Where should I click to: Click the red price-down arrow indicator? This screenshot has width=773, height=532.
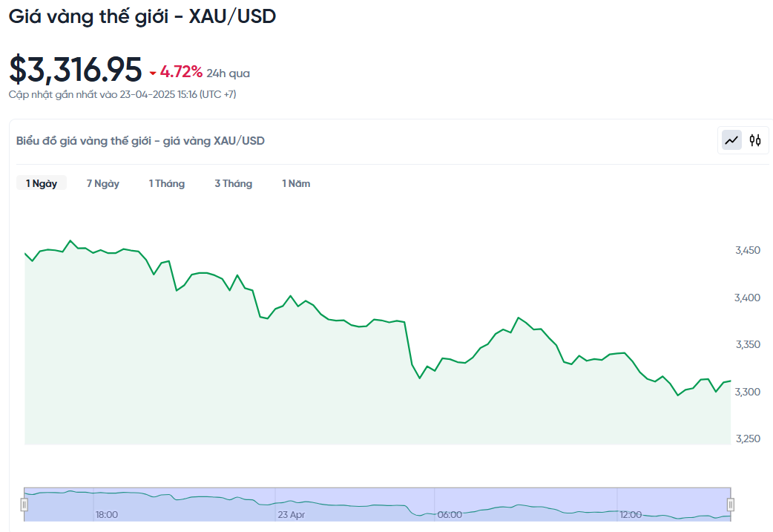[153, 73]
